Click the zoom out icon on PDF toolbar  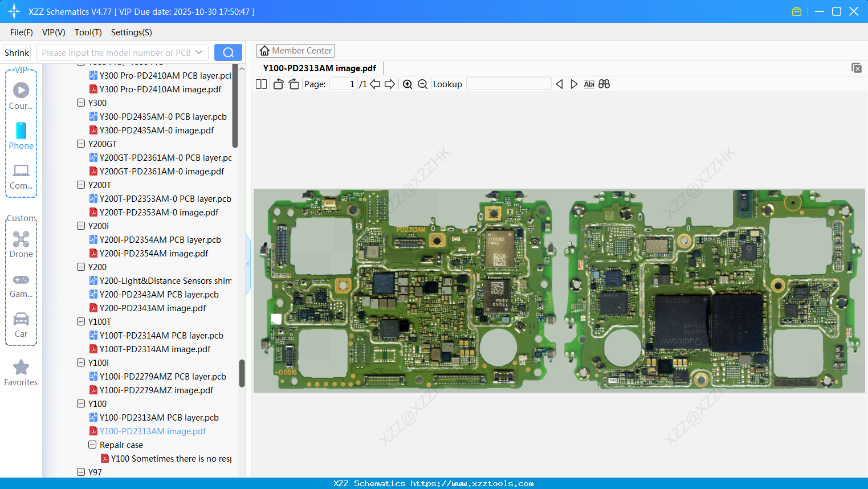pos(422,84)
